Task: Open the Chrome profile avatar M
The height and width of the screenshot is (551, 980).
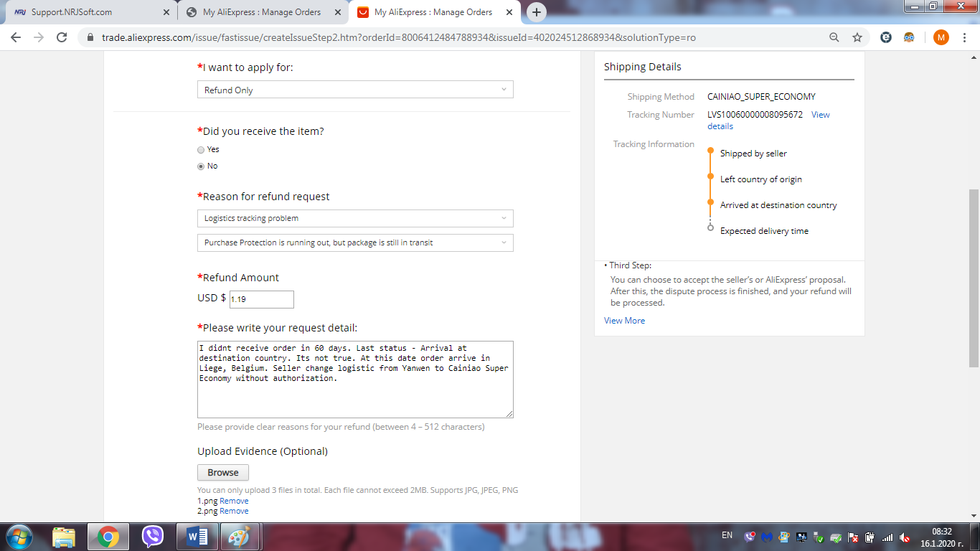Action: [941, 37]
